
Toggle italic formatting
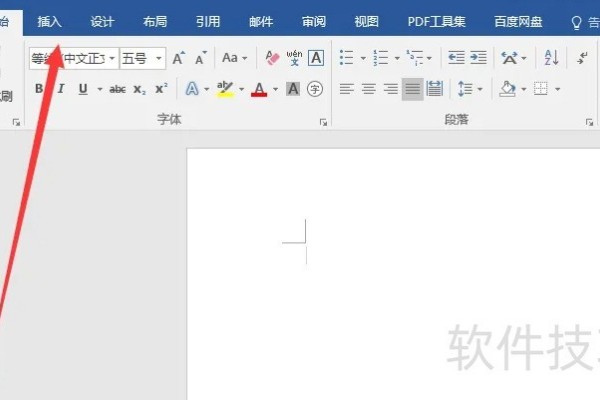pos(61,89)
